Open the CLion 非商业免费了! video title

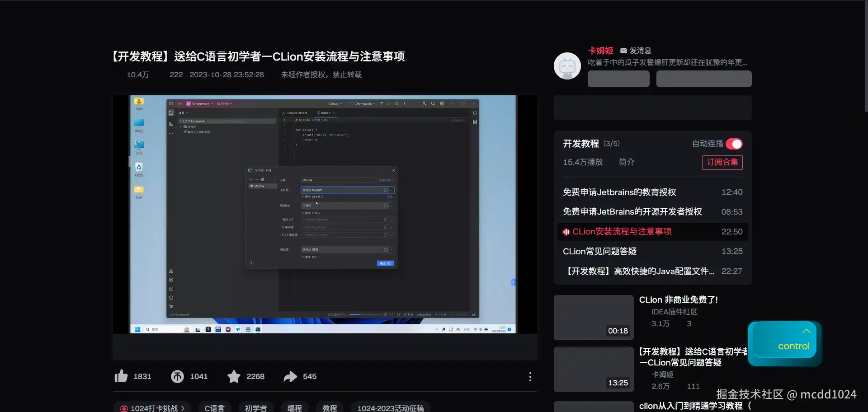click(678, 300)
